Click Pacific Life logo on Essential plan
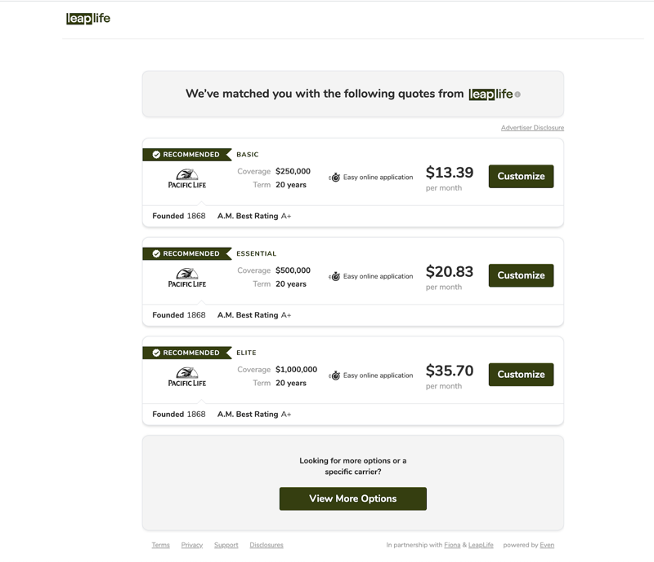The height and width of the screenshot is (562, 654). [x=187, y=278]
